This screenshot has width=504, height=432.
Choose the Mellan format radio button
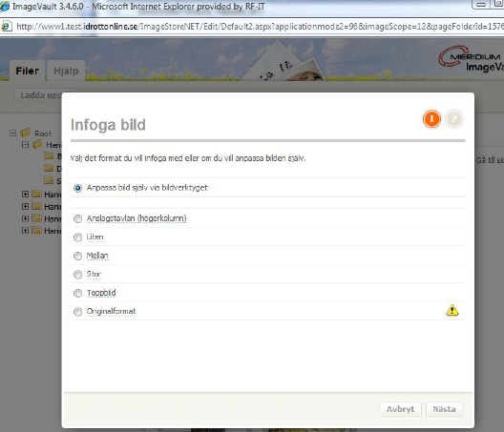click(77, 256)
